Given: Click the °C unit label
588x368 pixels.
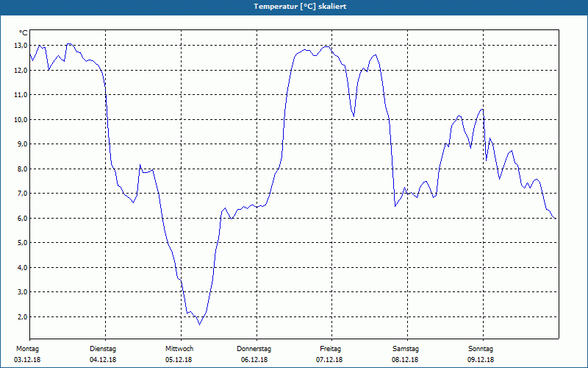Looking at the screenshot, I should pos(24,33).
